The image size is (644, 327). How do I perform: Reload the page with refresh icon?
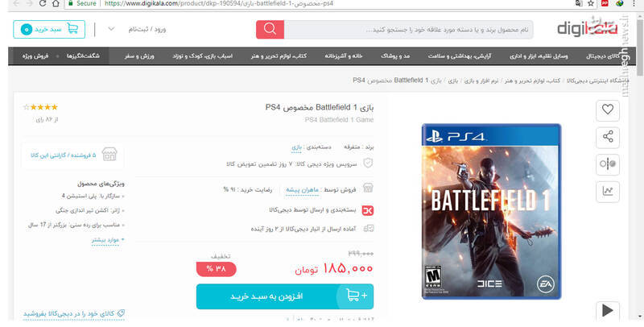point(43,4)
